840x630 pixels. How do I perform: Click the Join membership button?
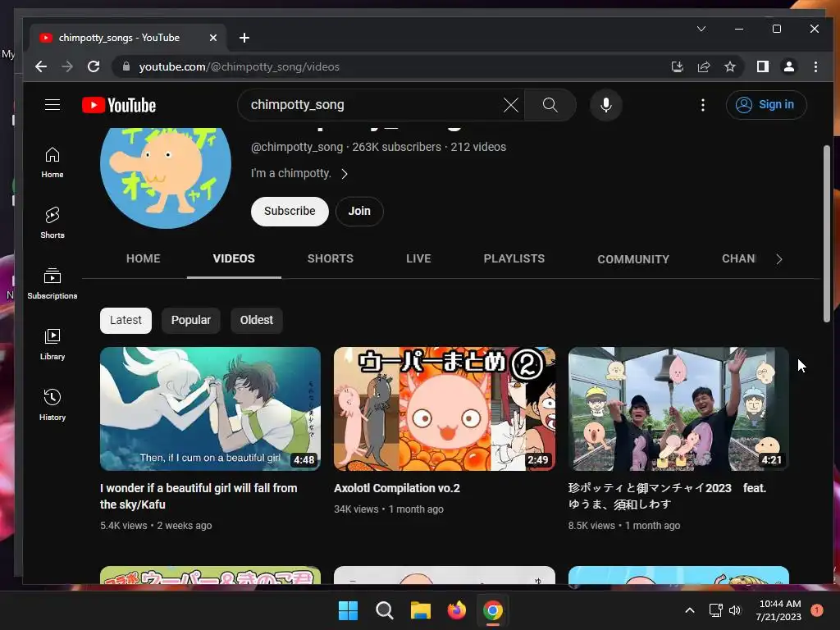pos(359,211)
